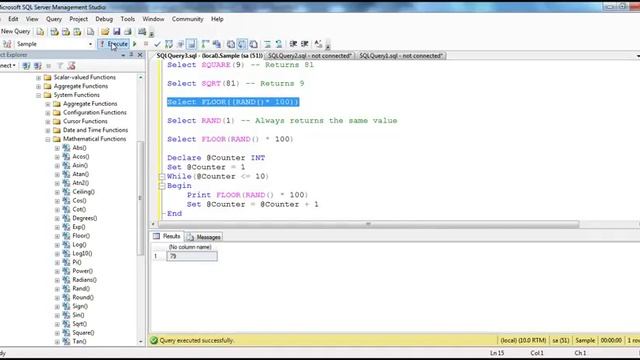Click the green Debug play arrow

[x=135, y=44]
